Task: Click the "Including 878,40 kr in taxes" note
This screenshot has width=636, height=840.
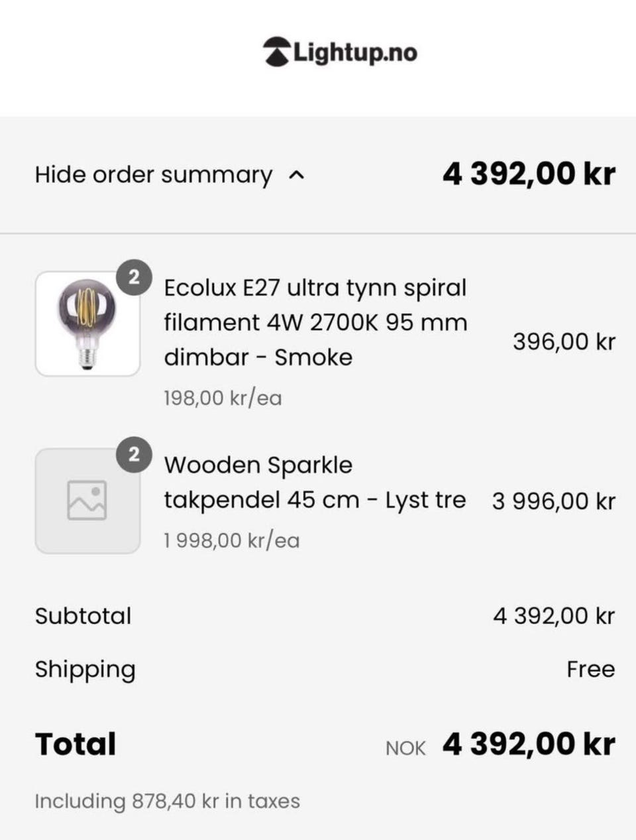Action: (167, 801)
